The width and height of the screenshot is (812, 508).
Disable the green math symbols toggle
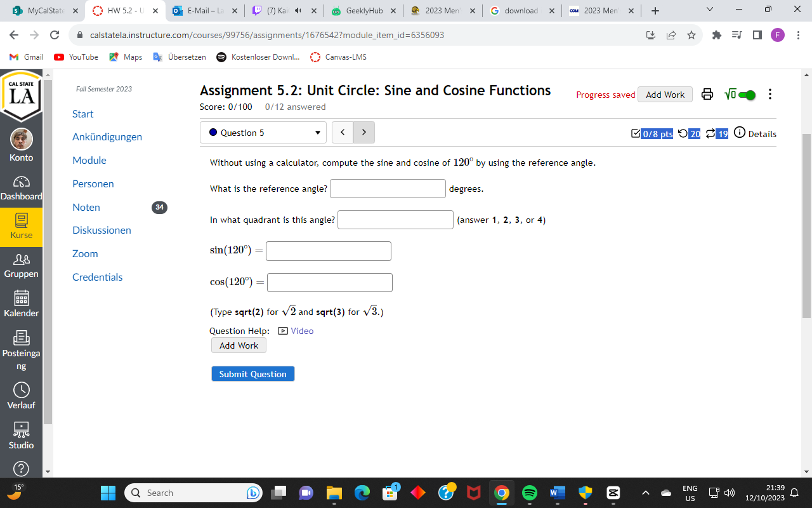click(746, 94)
